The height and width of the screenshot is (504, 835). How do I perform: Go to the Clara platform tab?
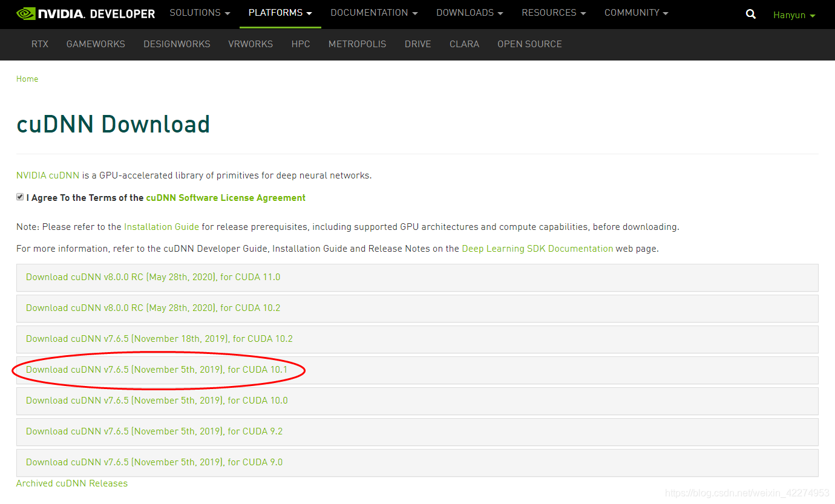(464, 44)
